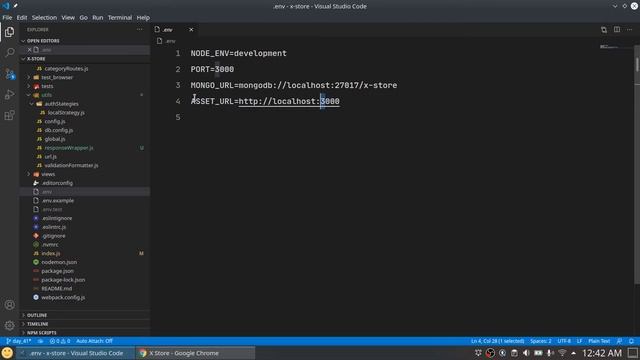Open the Extensions view icon
Screen dimensions: 640x360
click(x=9, y=116)
